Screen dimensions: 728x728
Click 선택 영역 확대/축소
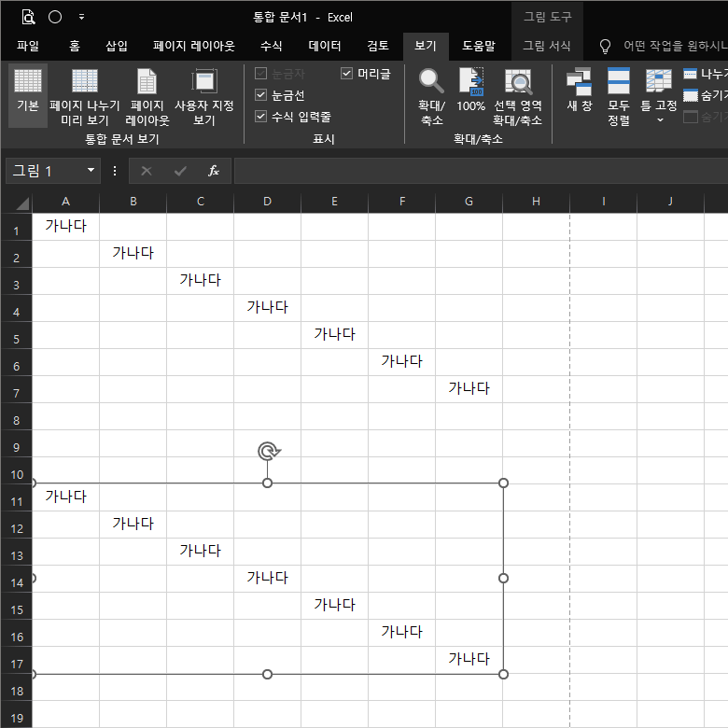[517, 95]
